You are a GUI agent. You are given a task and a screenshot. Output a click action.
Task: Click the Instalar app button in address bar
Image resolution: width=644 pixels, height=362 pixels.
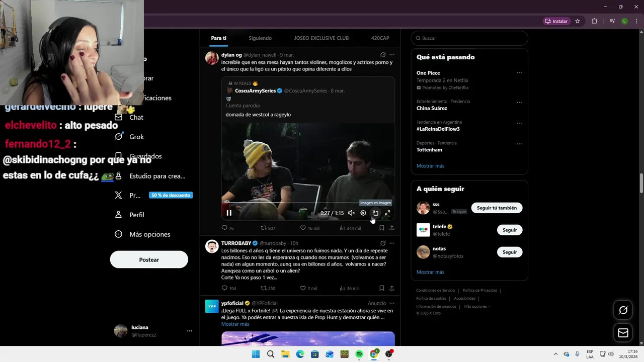[556, 21]
